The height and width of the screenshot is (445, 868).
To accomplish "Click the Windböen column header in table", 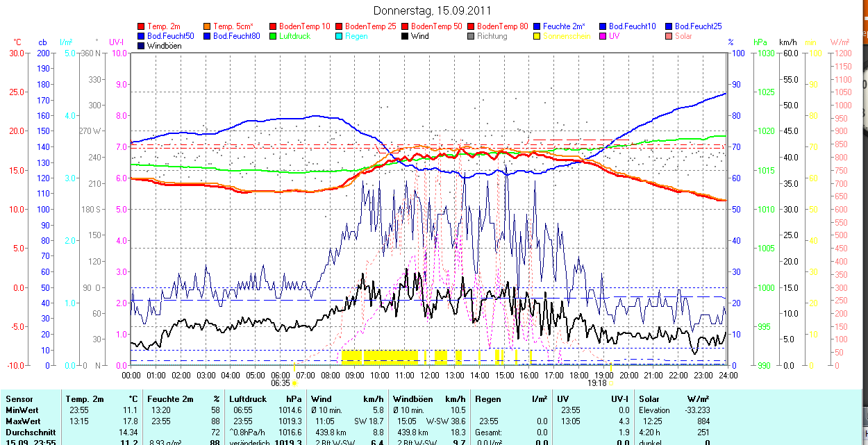I will click(x=414, y=399).
